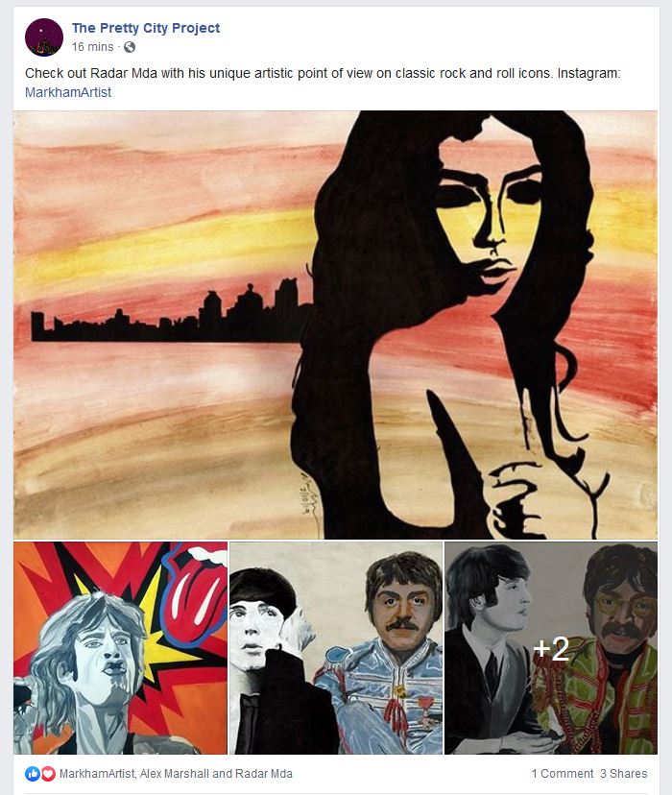Open the Rolling Stones tongue singer painting

point(121,648)
